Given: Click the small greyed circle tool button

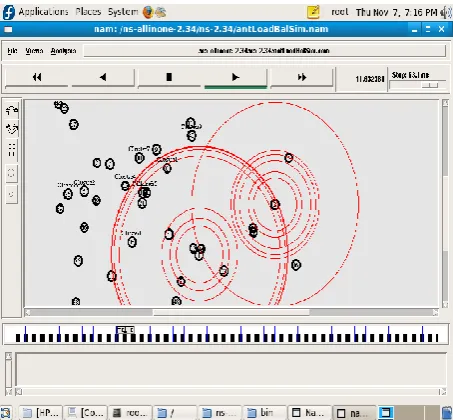Looking at the screenshot, I should click(12, 194).
